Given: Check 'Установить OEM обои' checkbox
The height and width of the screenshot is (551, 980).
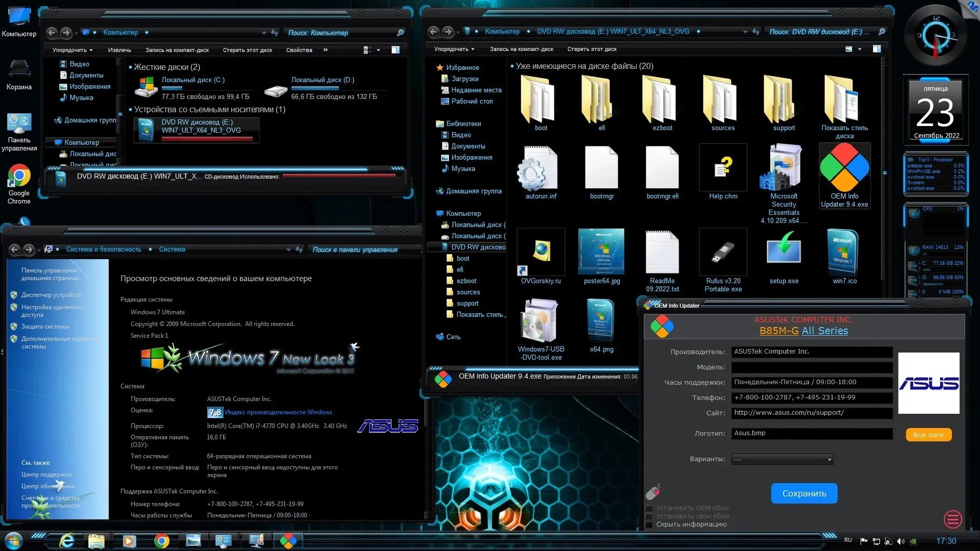Looking at the screenshot, I should click(x=649, y=508).
